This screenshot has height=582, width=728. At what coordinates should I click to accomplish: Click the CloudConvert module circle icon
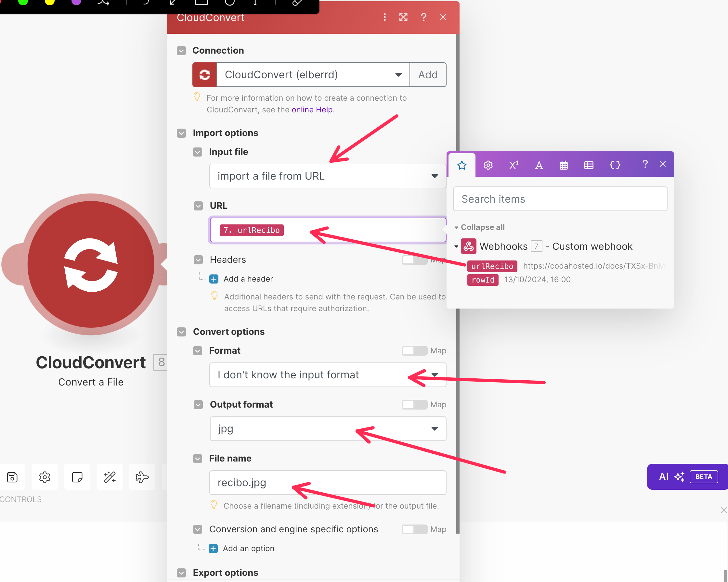91,264
